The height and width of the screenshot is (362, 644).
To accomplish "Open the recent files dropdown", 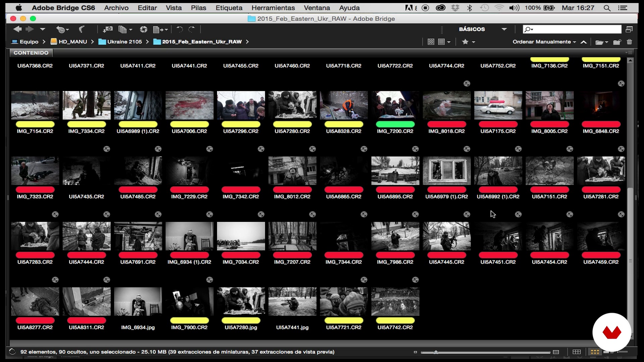I will pos(62,29).
